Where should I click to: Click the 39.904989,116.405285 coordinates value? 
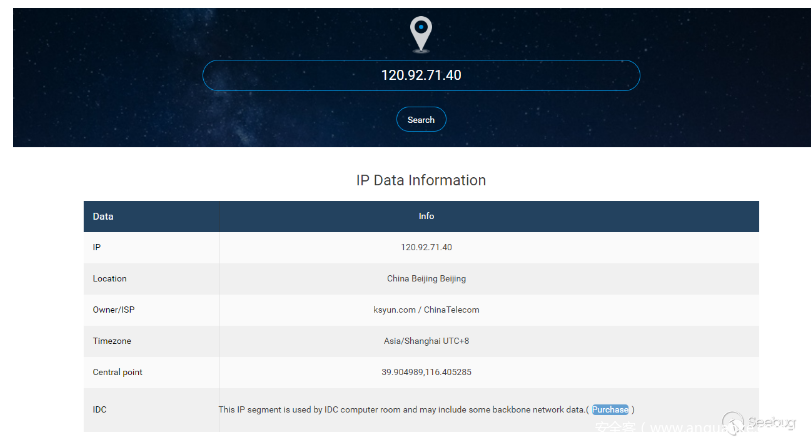click(426, 372)
